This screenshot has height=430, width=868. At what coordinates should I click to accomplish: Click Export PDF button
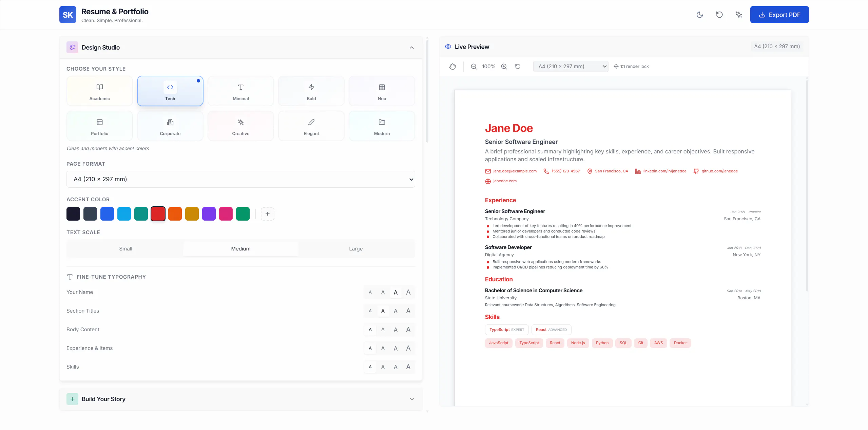[779, 15]
